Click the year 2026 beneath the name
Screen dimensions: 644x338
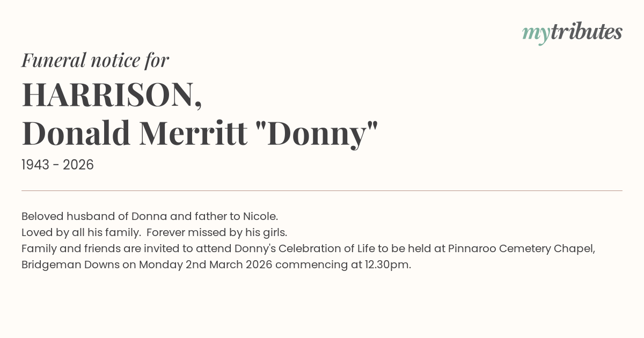78,165
